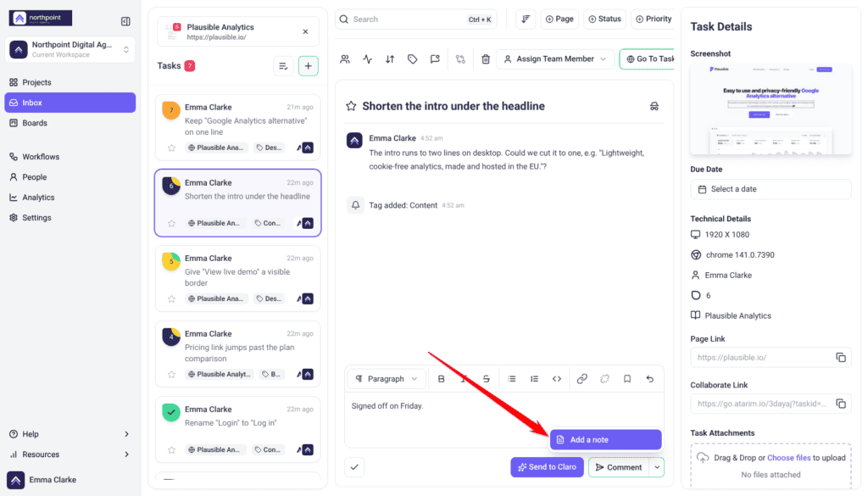Click the flag message icon in task toolbar
The height and width of the screenshot is (496, 868).
(x=435, y=59)
